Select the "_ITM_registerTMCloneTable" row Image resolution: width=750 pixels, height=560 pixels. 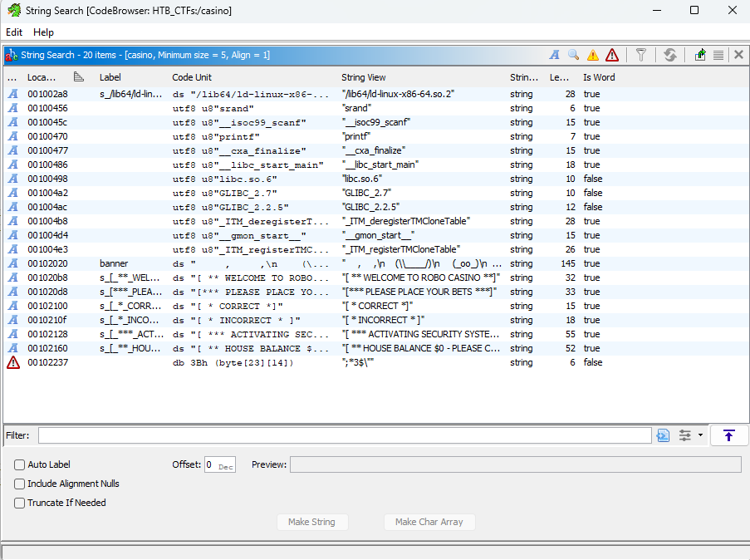376,249
